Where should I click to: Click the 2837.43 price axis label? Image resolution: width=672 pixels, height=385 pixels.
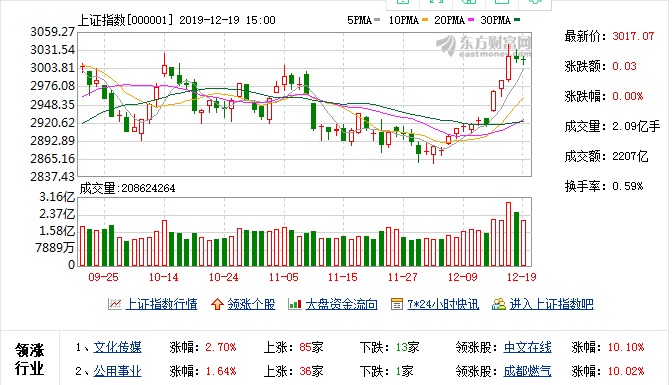tap(52, 176)
